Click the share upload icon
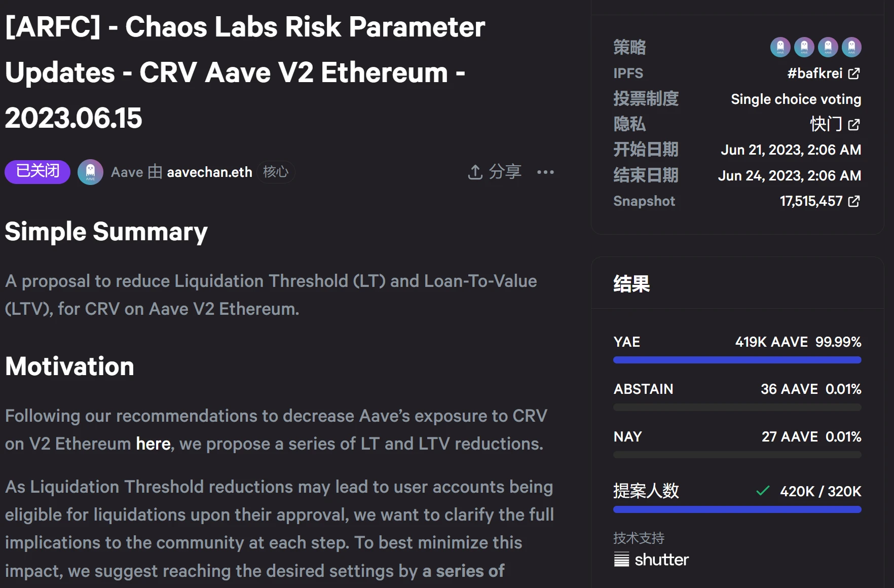Image resolution: width=894 pixels, height=588 pixels. 475,172
